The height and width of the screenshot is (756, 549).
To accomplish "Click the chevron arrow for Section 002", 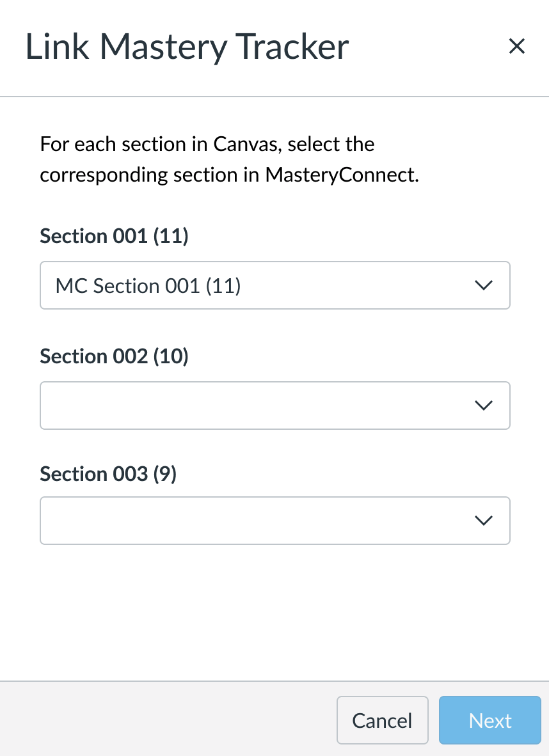I will click(x=484, y=405).
